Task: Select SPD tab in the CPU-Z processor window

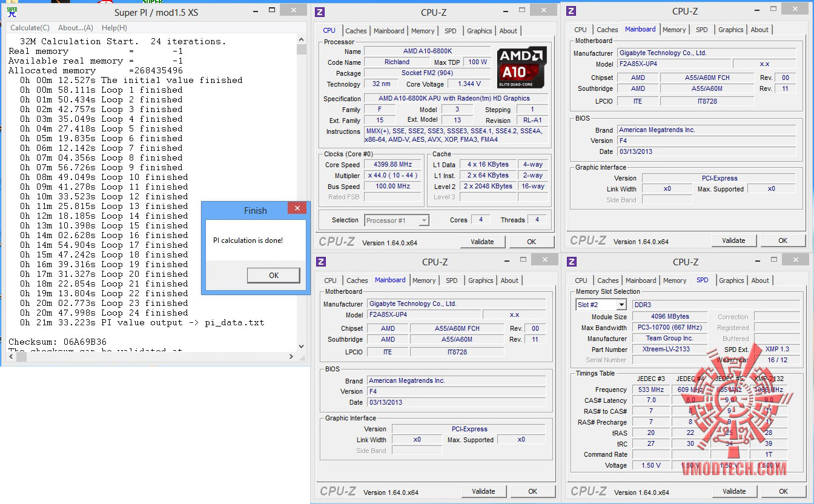Action: (x=451, y=31)
